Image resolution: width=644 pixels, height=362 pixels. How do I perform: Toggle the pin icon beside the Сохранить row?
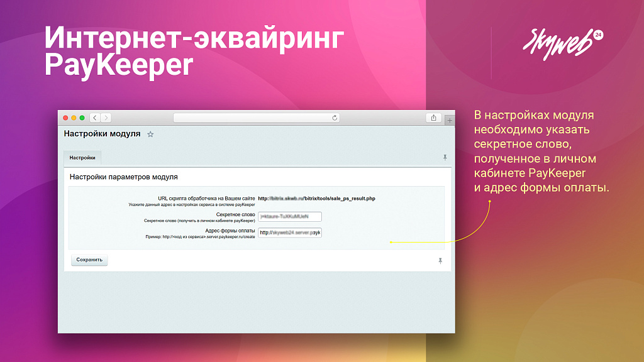pos(440,260)
